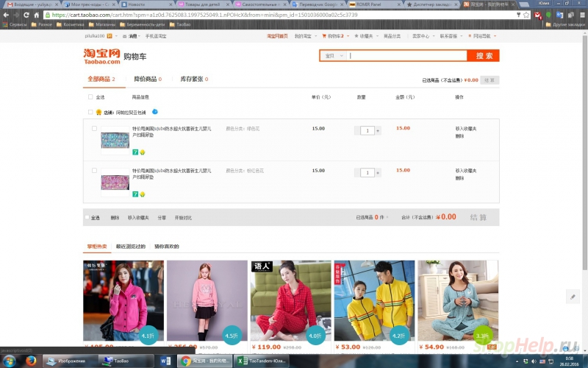This screenshot has height=368, width=588.
Task: Open the 消息 messages dropdown
Action: [x=132, y=36]
